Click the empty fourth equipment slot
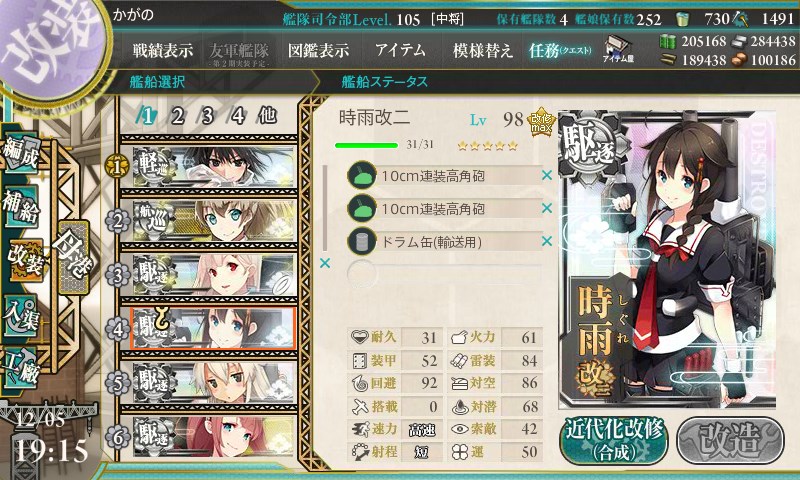Image resolution: width=800 pixels, height=480 pixels. 444,274
